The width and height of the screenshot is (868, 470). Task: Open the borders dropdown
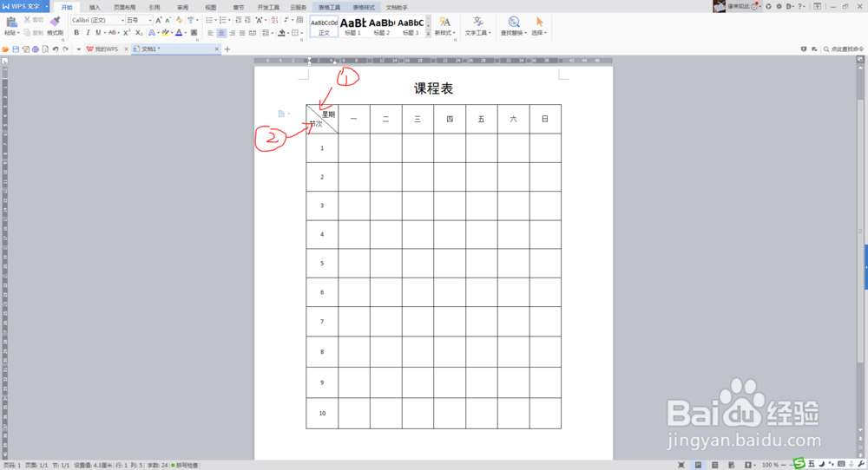pos(302,33)
